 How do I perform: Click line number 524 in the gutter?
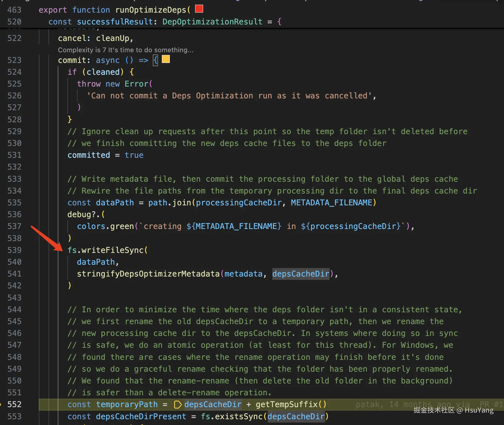(x=14, y=72)
